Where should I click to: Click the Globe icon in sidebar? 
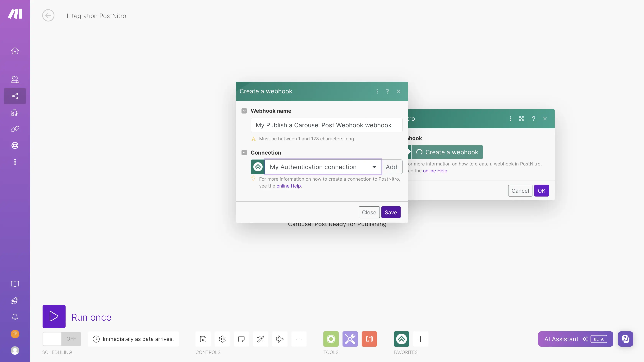[x=15, y=146]
